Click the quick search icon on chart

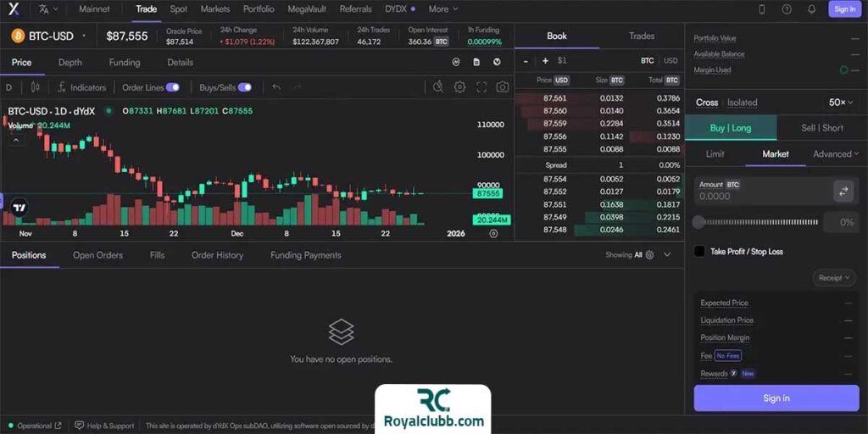[x=438, y=87]
